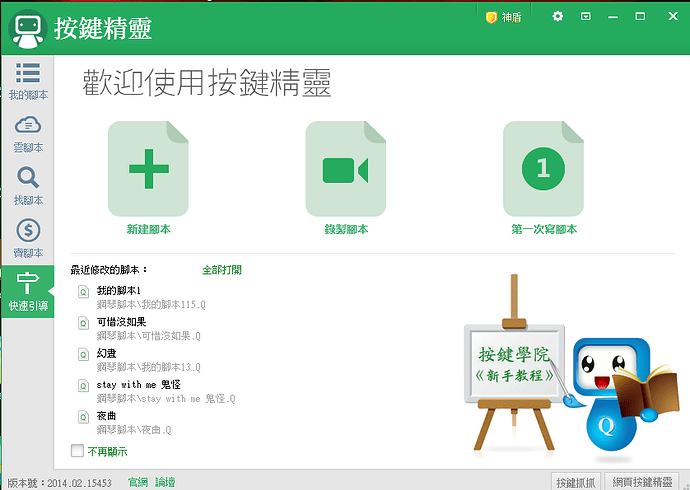The image size is (690, 490).
Task: Select 快速引導 quick guide tab
Action: pyautogui.click(x=28, y=291)
